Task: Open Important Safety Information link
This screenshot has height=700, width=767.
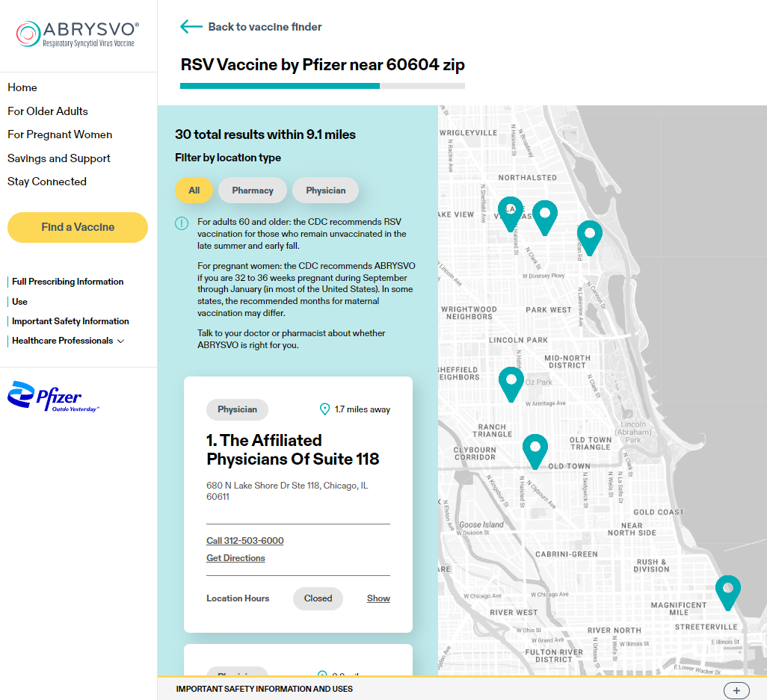Action: (70, 321)
